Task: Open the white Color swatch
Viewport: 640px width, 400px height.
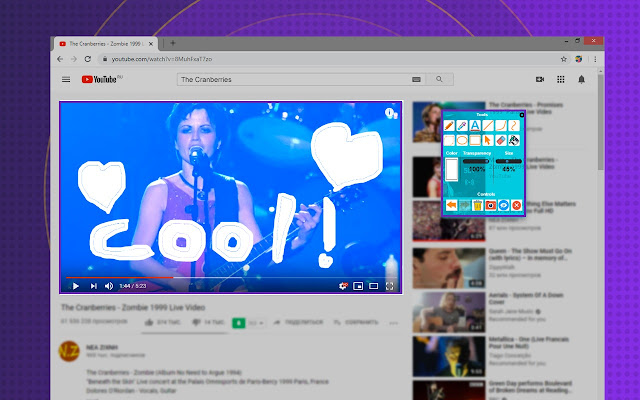Action: click(x=452, y=169)
